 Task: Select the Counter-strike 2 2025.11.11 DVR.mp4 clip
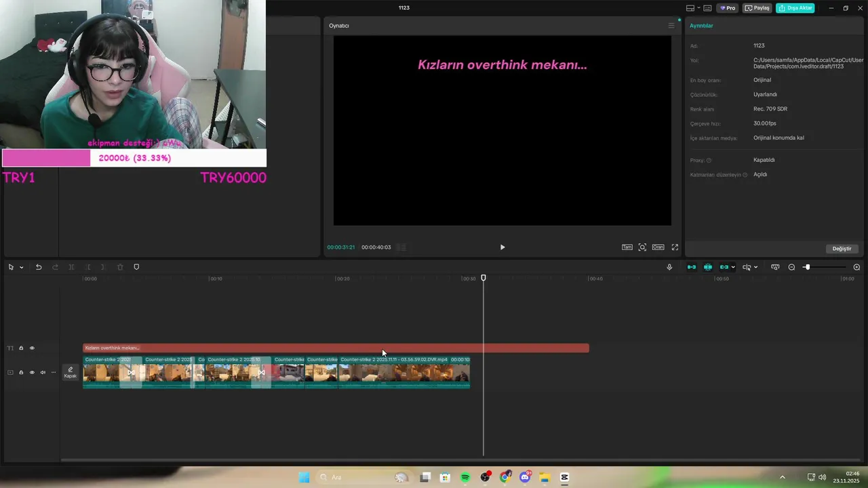pyautogui.click(x=404, y=372)
